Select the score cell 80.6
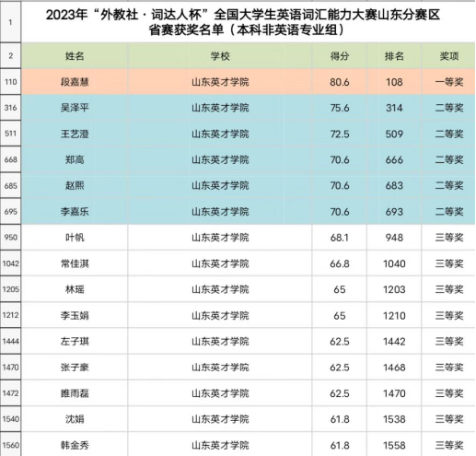Viewport: 476px width, 456px height. pos(340,82)
